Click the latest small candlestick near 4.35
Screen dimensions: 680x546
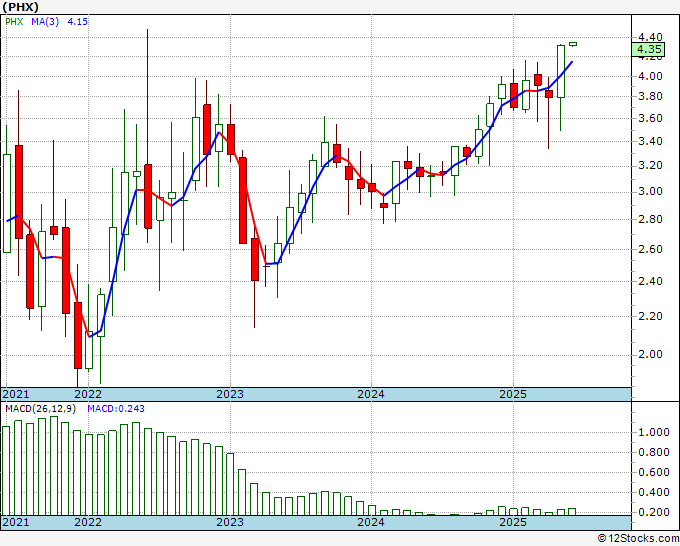click(x=573, y=44)
